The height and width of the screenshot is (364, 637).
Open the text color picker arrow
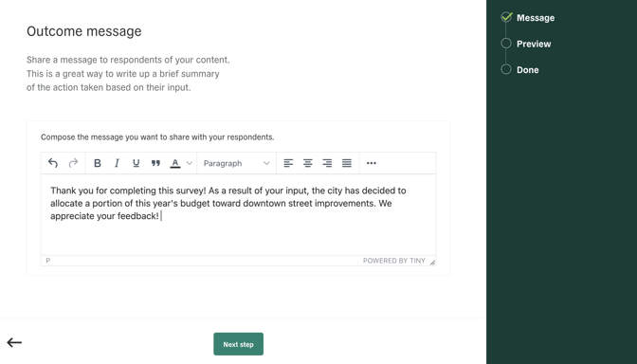[x=190, y=163]
